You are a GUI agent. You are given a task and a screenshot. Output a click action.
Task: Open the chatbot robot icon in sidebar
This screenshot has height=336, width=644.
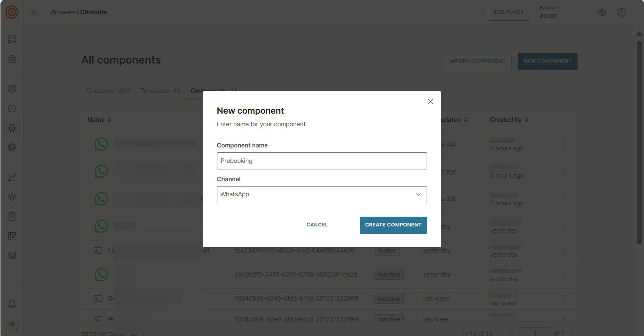pos(12,128)
